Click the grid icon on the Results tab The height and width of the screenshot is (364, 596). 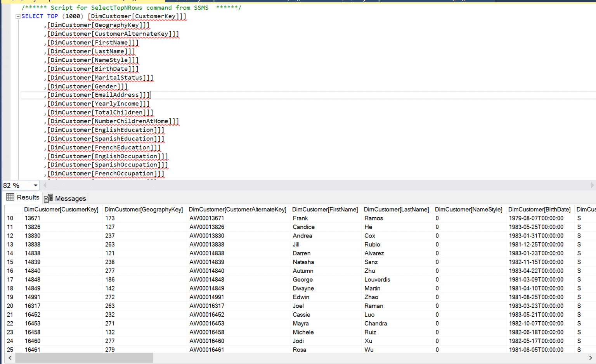pos(10,198)
